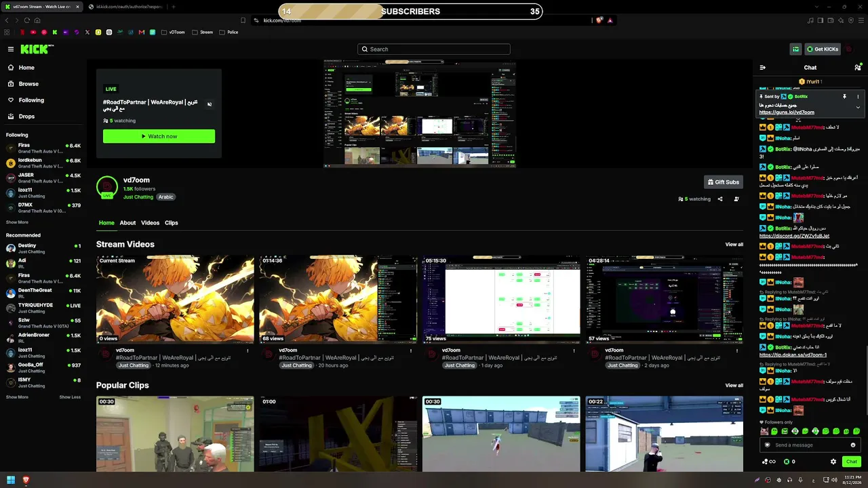This screenshot has height=488, width=868.
Task: Open options for the 12 minutes ago video
Action: click(x=248, y=351)
